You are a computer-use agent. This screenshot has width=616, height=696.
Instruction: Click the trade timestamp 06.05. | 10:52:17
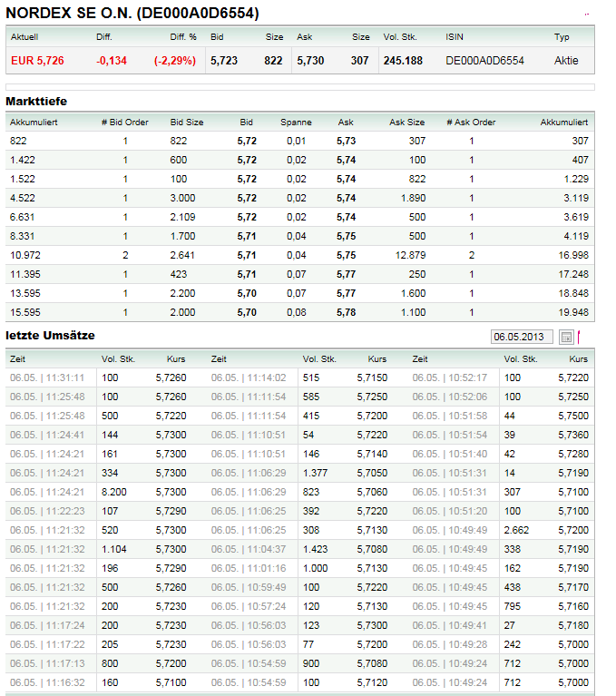[450, 377]
